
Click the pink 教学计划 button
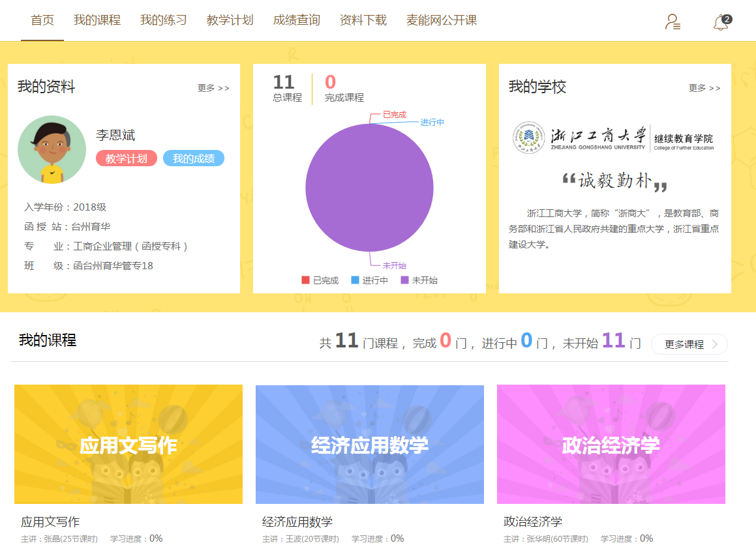point(127,158)
